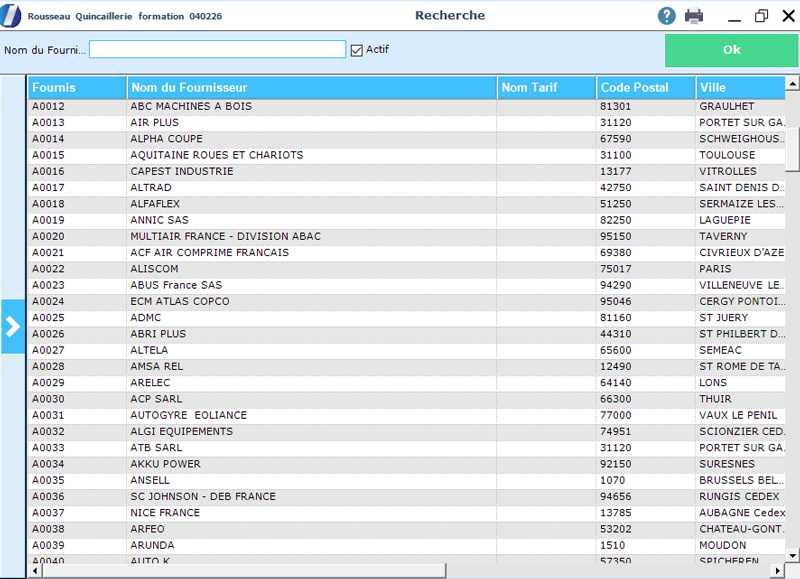Select supplier ANSELL

149,481
